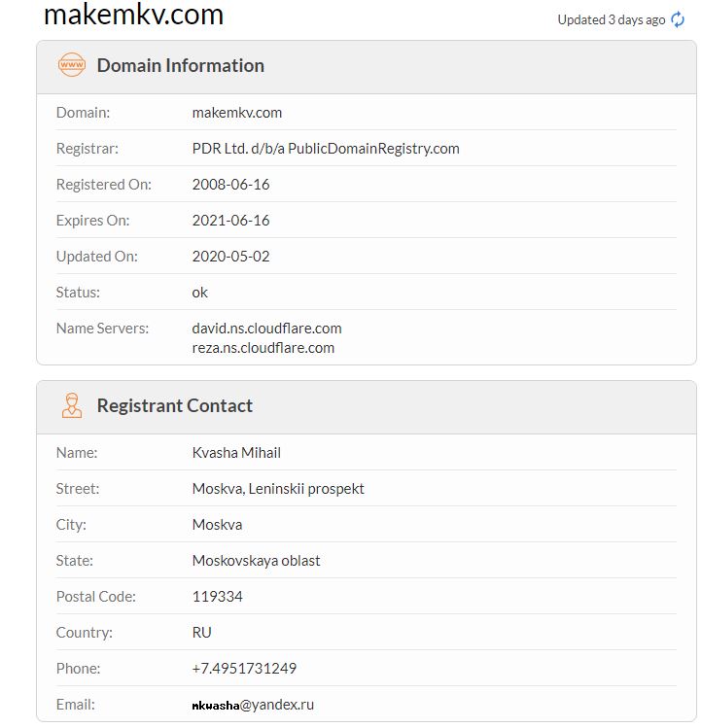Click the registered date 2008-06-16

pyautogui.click(x=231, y=185)
